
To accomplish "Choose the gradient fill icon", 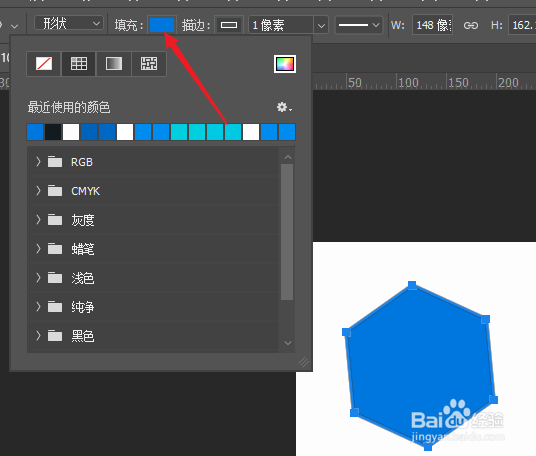I will tap(114, 64).
